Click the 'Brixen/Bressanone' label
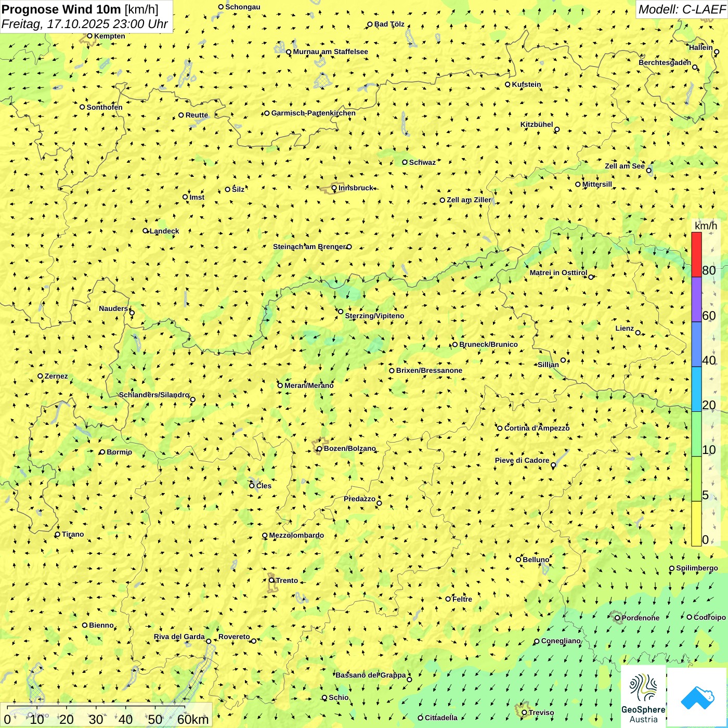Screen dimensions: 728x728 coord(429,370)
